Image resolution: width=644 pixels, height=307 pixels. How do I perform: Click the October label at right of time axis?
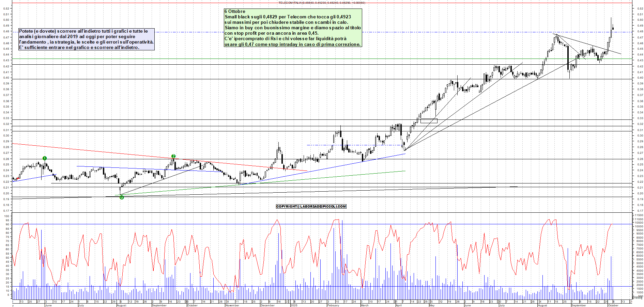coord(613,305)
